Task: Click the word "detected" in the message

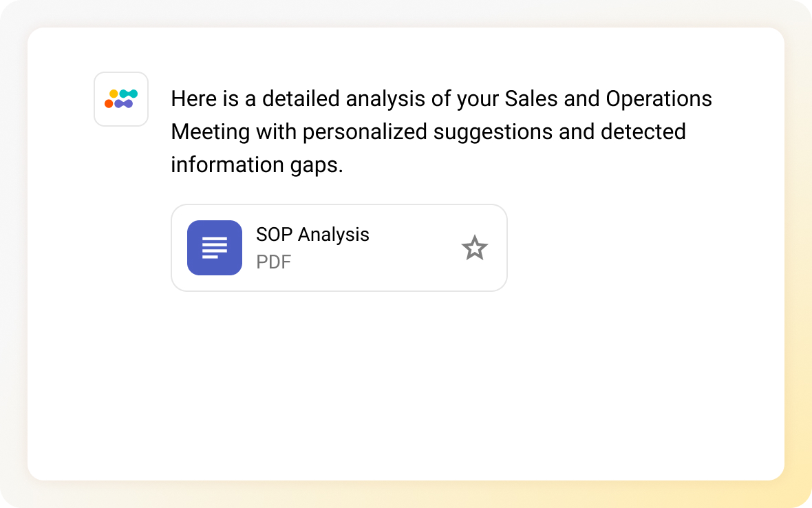Action: coord(643,131)
